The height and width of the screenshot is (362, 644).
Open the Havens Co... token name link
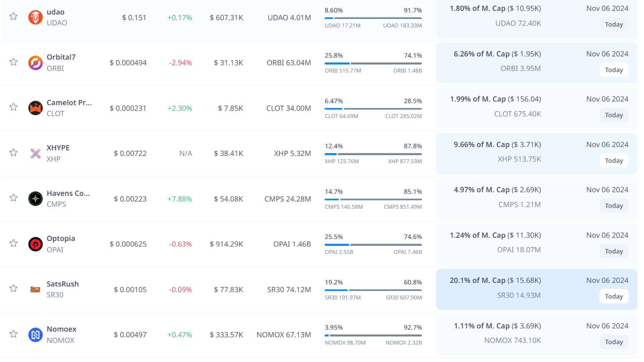coord(68,193)
